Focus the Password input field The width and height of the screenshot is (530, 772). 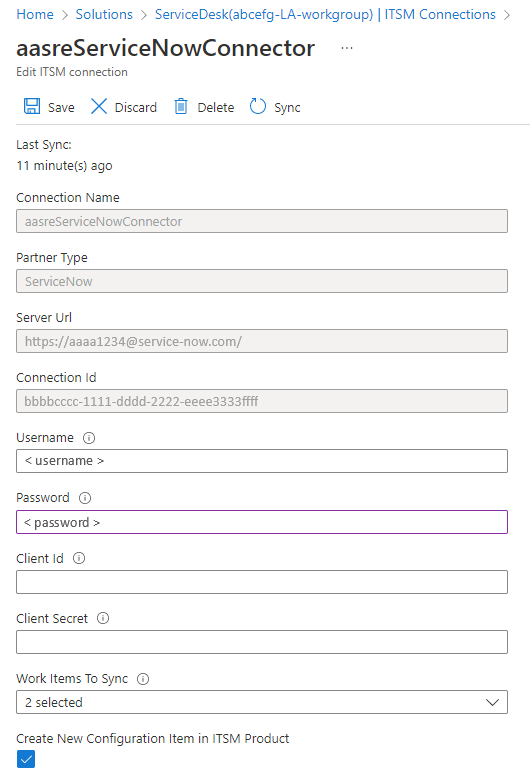[262, 522]
